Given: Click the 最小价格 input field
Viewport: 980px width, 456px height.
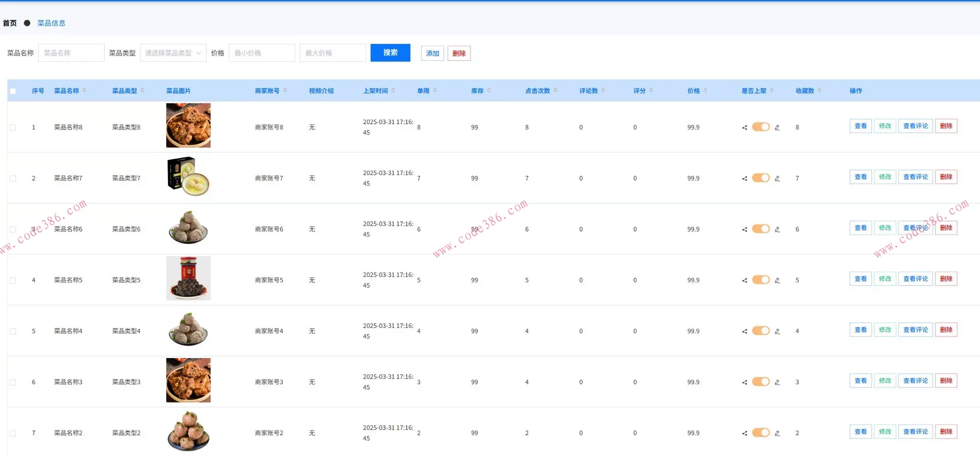Looking at the screenshot, I should point(262,53).
